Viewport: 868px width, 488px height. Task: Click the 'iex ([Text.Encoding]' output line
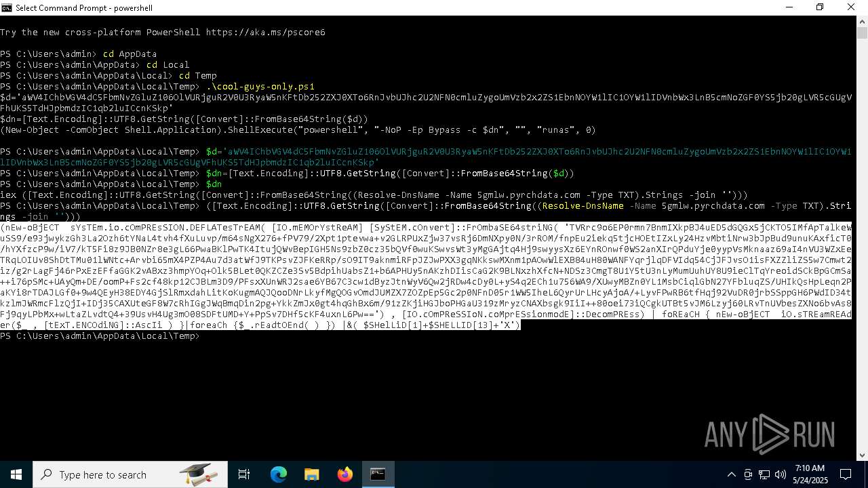(374, 195)
